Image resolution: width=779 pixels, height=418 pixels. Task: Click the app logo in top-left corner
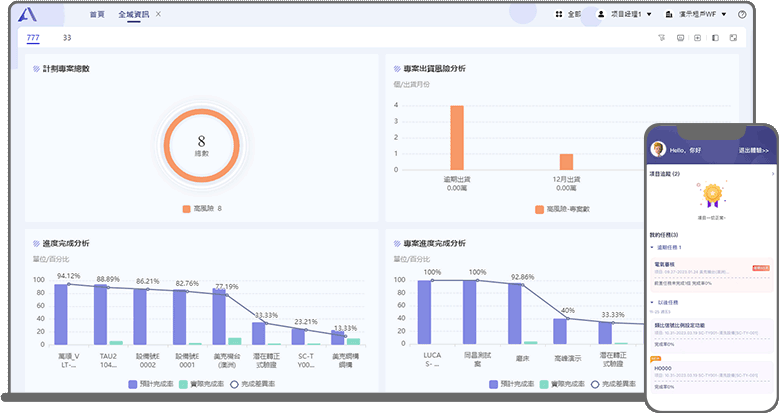(x=28, y=14)
